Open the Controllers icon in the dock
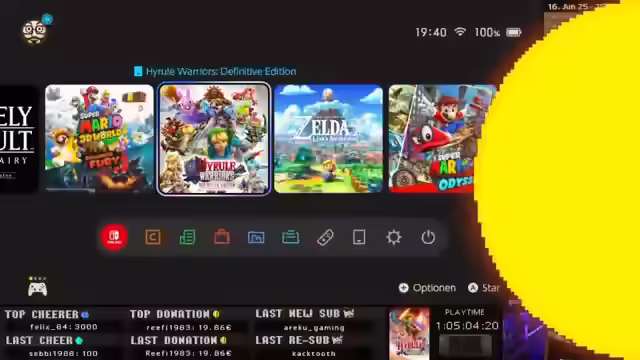 [325, 237]
